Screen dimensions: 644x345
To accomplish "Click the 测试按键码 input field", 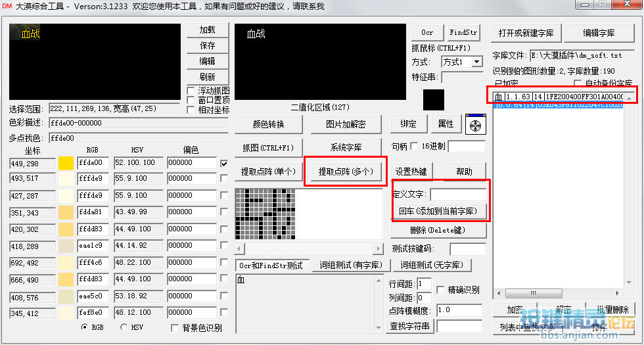I will [468, 249].
